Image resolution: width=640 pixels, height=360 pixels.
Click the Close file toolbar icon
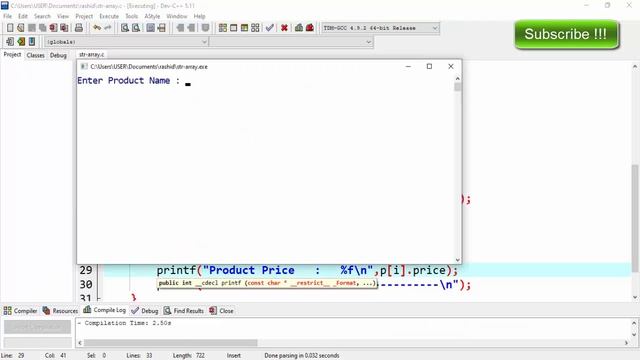(53, 28)
